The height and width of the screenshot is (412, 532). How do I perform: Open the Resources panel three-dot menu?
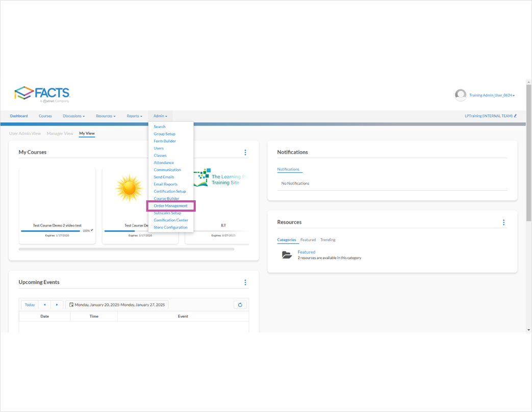click(503, 222)
